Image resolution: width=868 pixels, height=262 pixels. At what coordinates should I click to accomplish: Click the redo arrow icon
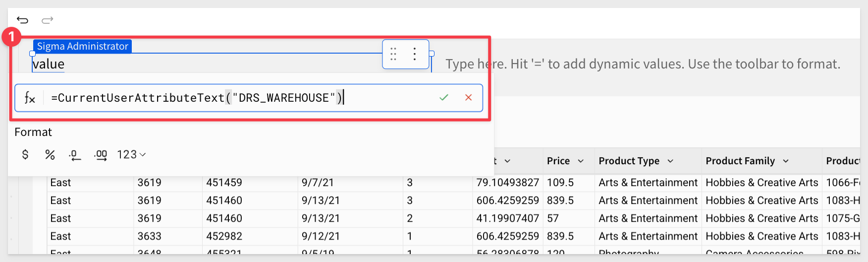pyautogui.click(x=48, y=20)
